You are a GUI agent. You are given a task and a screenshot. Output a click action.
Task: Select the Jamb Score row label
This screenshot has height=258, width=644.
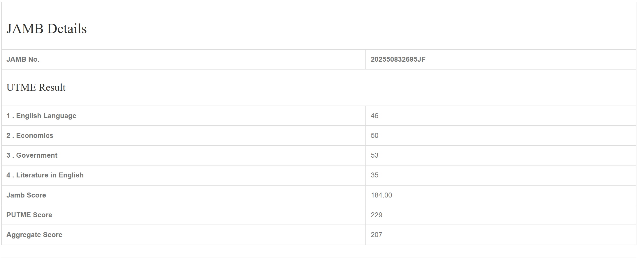tap(26, 195)
